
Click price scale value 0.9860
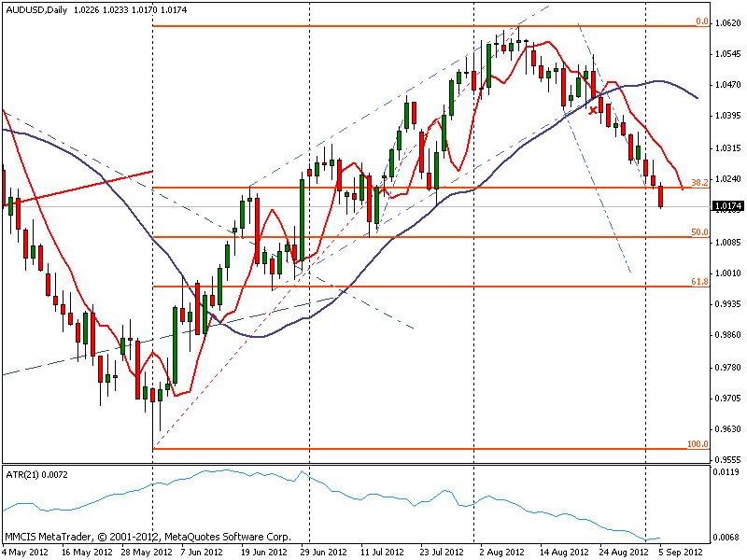click(728, 335)
